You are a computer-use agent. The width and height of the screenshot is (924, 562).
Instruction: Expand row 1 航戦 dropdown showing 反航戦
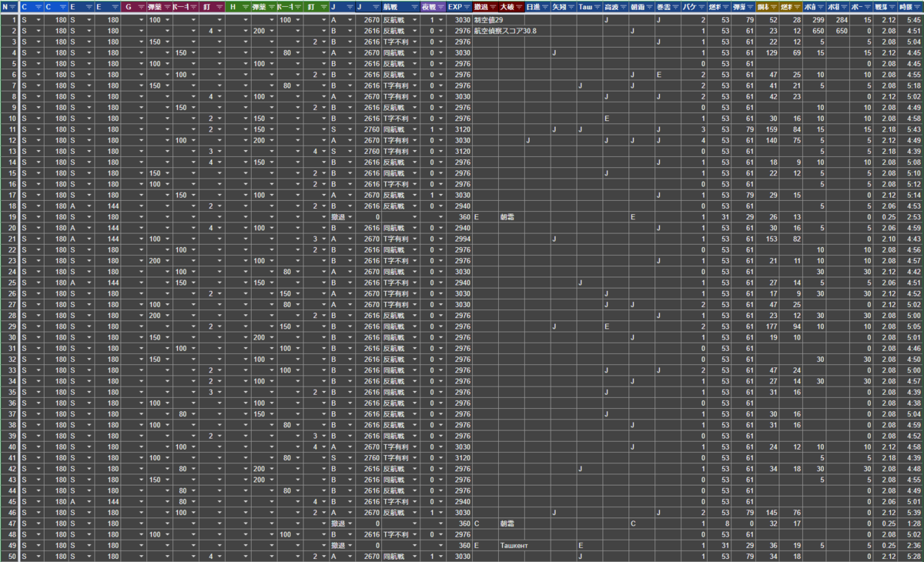(x=415, y=19)
